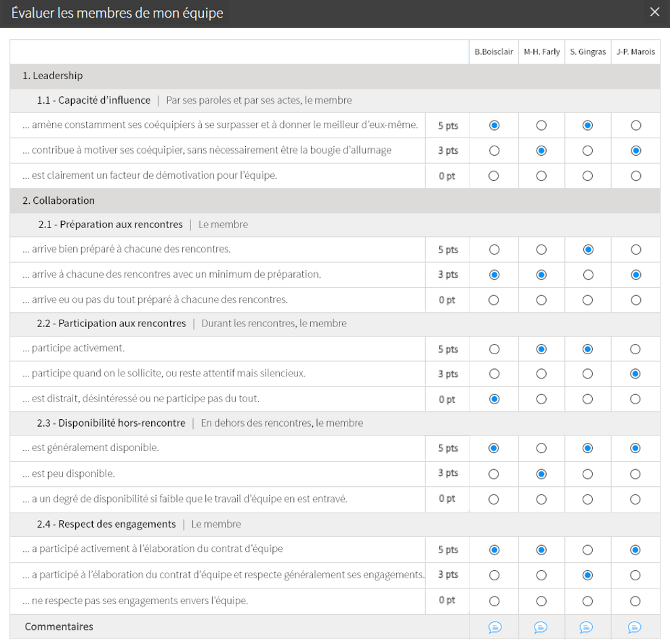Open comment bubble for B.Boisclair

495,627
